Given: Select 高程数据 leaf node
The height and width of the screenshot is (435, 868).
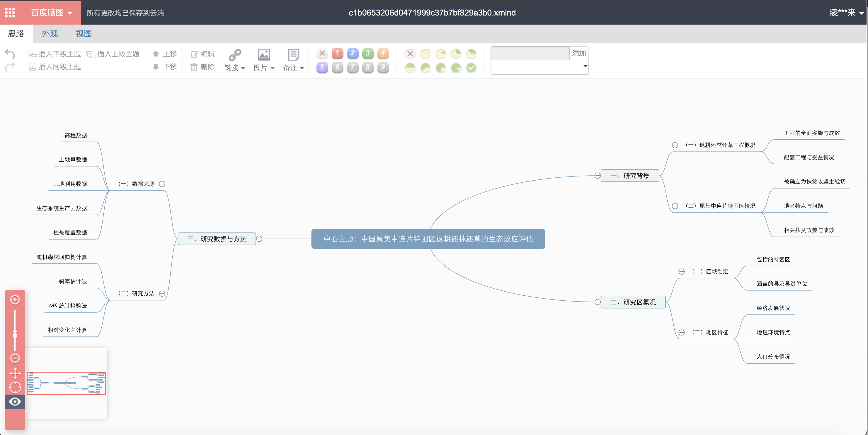Looking at the screenshot, I should pyautogui.click(x=76, y=135).
